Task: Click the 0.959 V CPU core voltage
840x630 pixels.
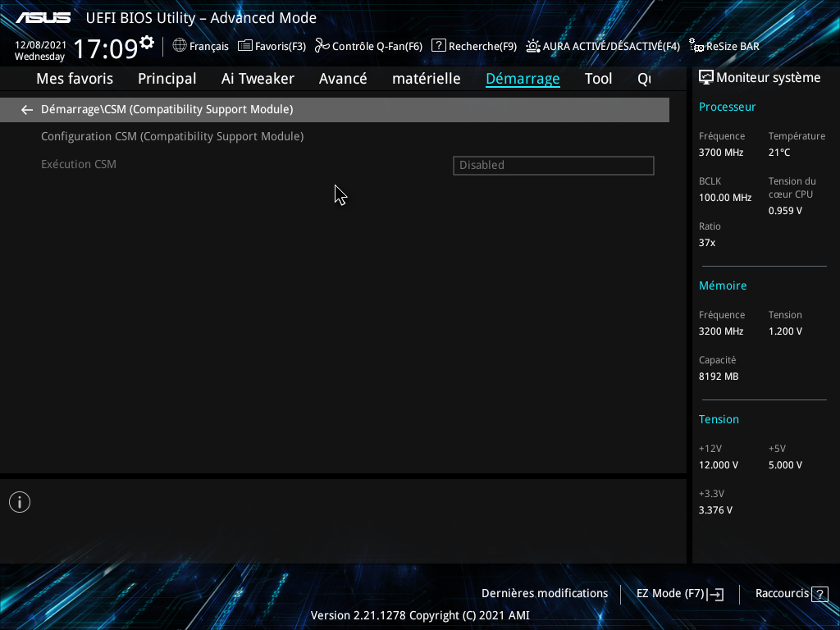Action: (x=785, y=211)
